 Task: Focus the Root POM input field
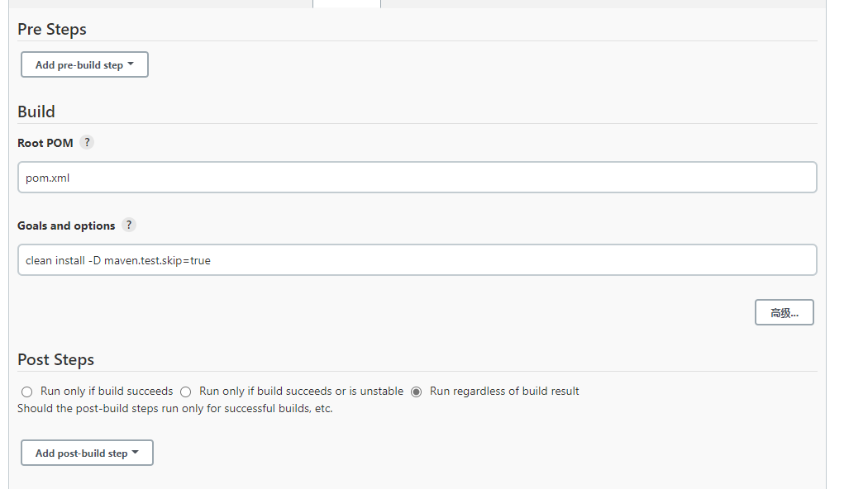tap(417, 178)
